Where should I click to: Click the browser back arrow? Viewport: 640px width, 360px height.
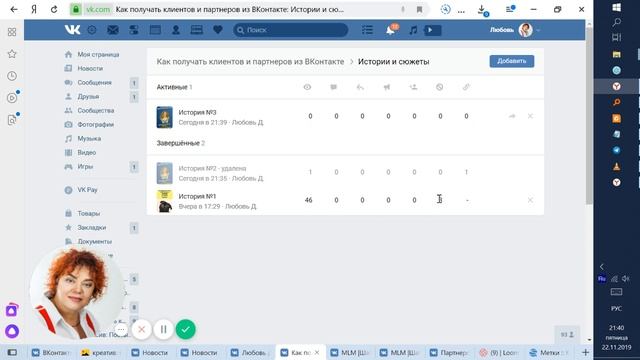pos(14,9)
